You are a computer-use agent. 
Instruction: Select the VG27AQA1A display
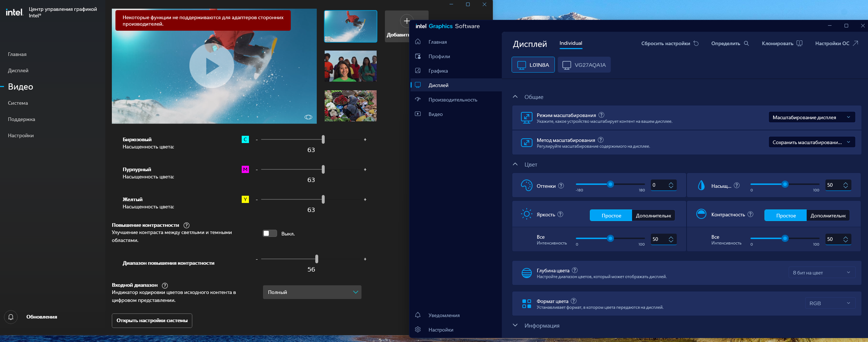point(584,65)
